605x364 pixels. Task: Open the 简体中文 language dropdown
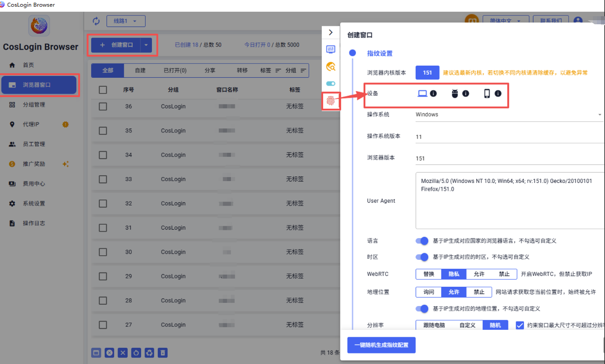pos(505,21)
